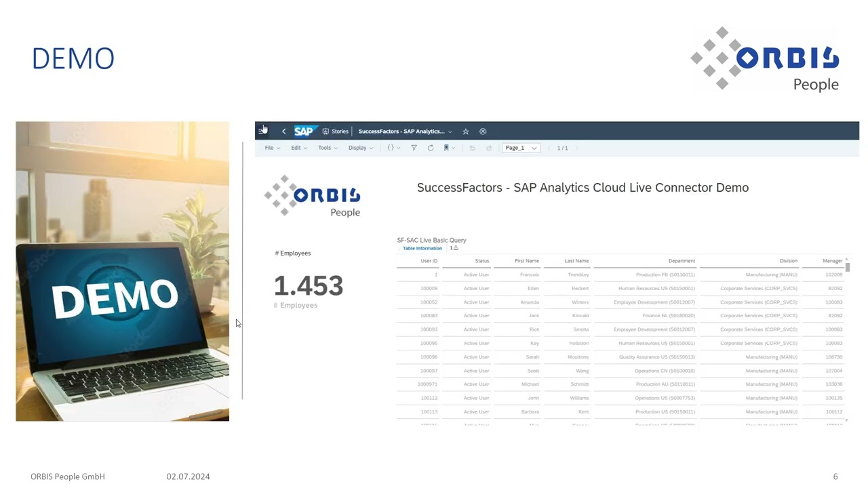The image size is (868, 488).
Task: Expand the SuccessFactors story title dropdown
Action: (x=450, y=131)
